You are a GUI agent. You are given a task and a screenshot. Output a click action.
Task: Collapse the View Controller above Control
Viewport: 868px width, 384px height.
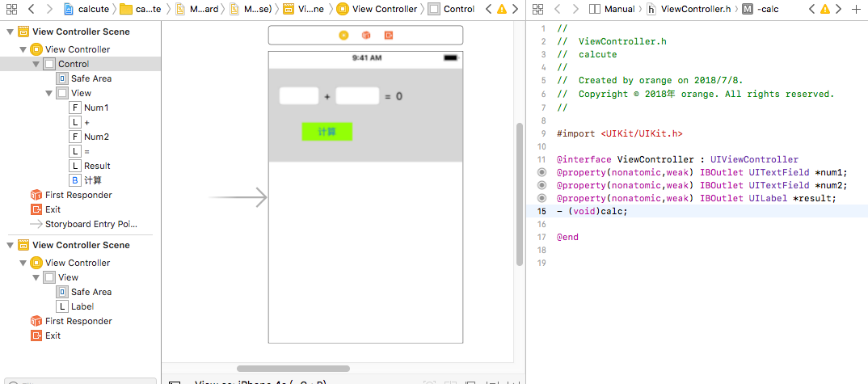click(23, 49)
